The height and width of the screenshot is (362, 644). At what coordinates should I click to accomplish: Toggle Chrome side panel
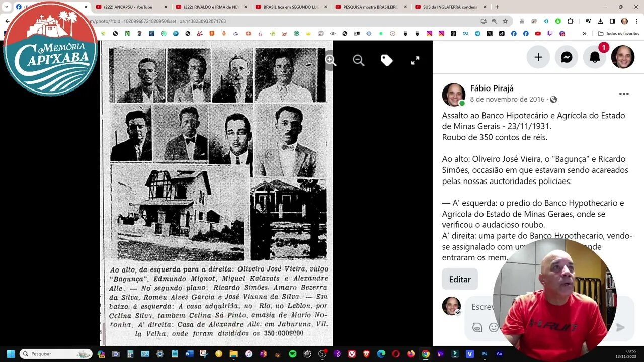612,21
